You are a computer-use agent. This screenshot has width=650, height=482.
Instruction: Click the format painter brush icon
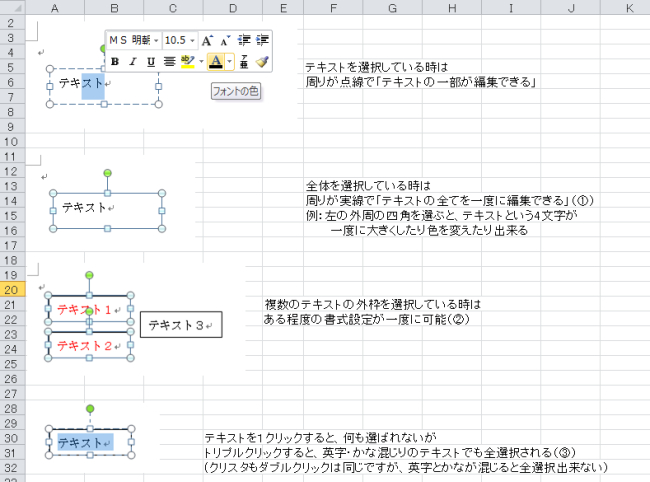click(262, 62)
